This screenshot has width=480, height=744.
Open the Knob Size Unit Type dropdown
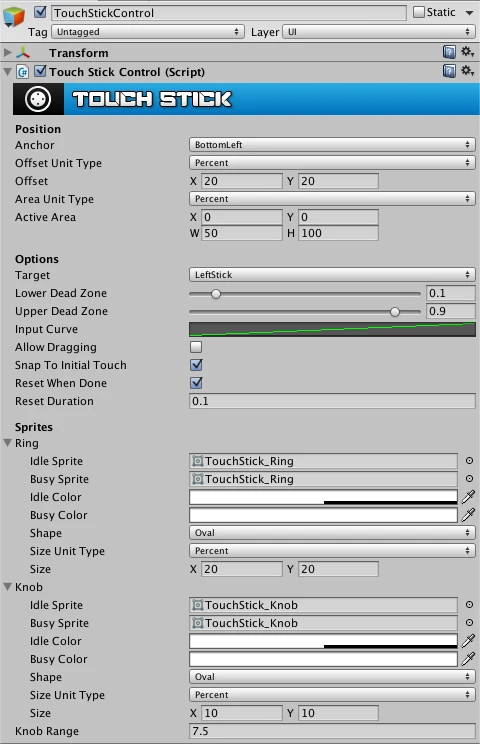click(x=332, y=695)
